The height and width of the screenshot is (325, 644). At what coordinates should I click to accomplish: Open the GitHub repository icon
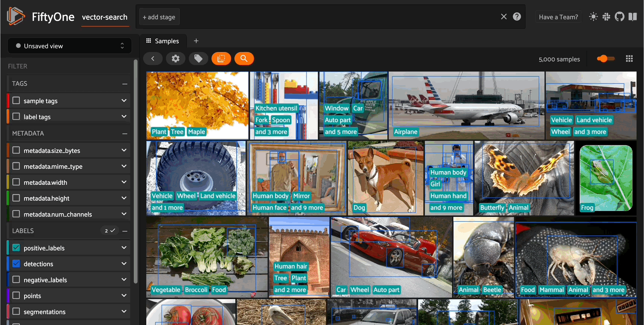click(x=619, y=17)
